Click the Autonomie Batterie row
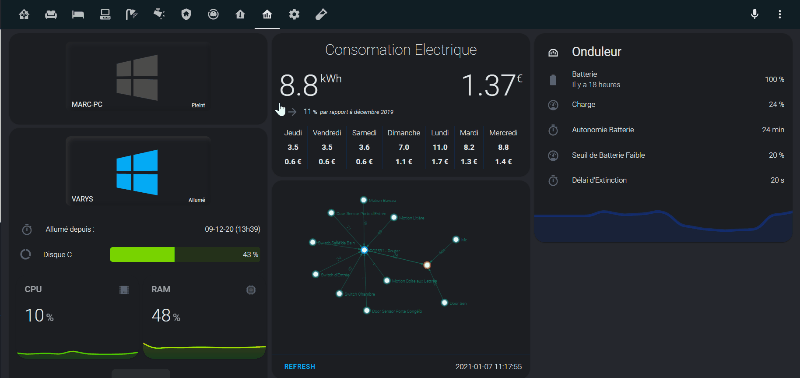Image resolution: width=800 pixels, height=378 pixels. pos(665,130)
